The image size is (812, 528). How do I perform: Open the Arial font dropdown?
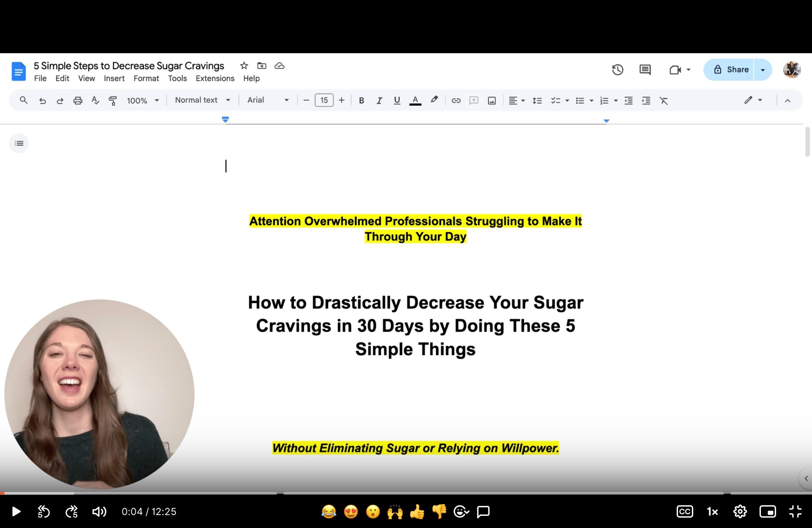[268, 100]
